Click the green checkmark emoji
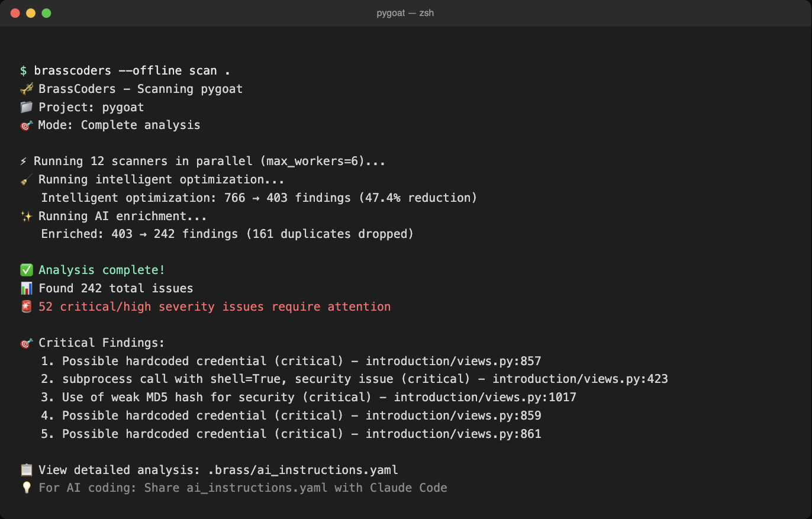The width and height of the screenshot is (812, 519). tap(26, 270)
